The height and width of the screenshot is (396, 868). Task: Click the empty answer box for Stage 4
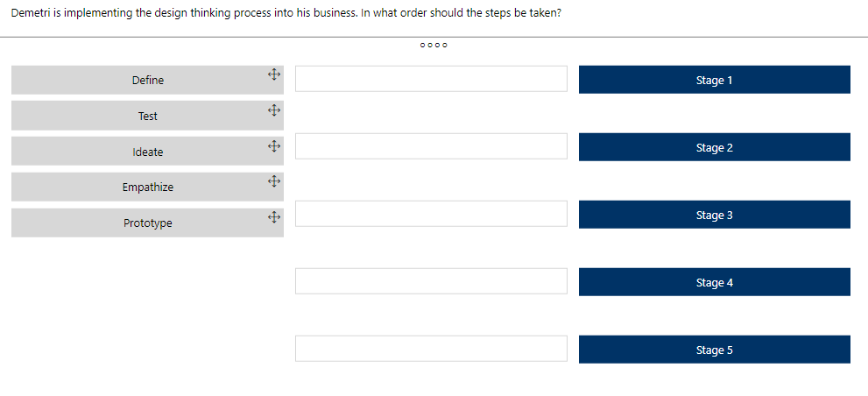[x=431, y=281]
